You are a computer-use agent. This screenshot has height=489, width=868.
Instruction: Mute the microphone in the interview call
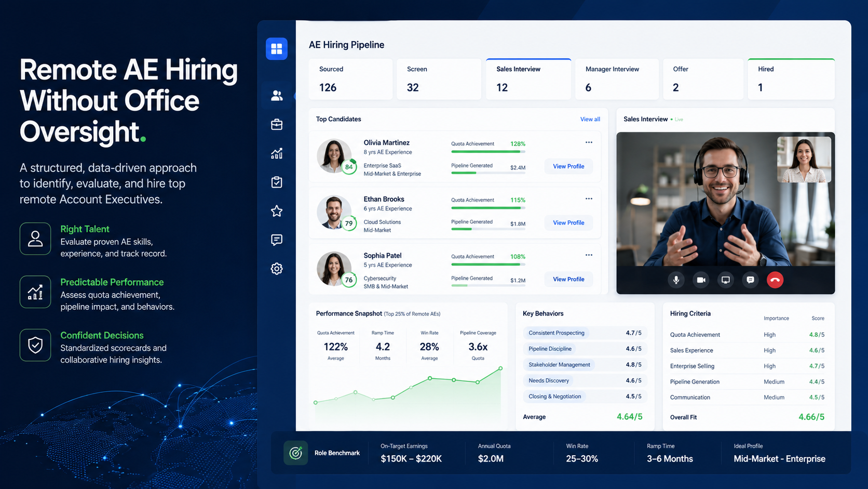(676, 280)
